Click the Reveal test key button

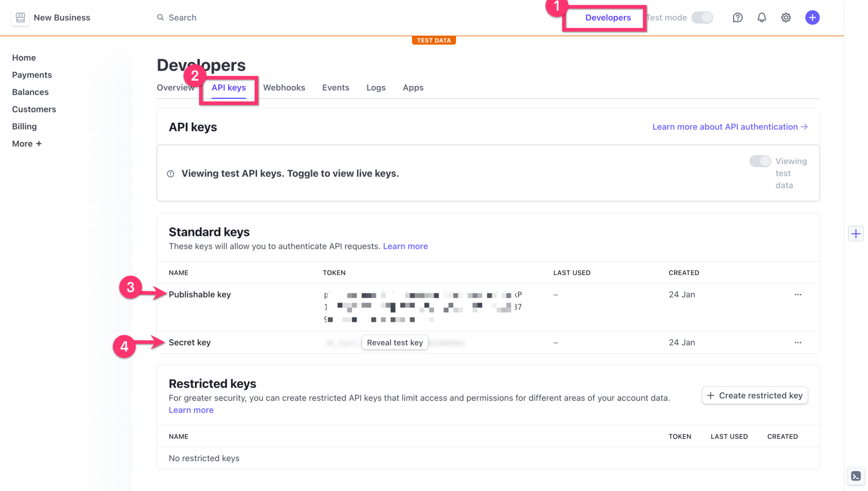[394, 342]
